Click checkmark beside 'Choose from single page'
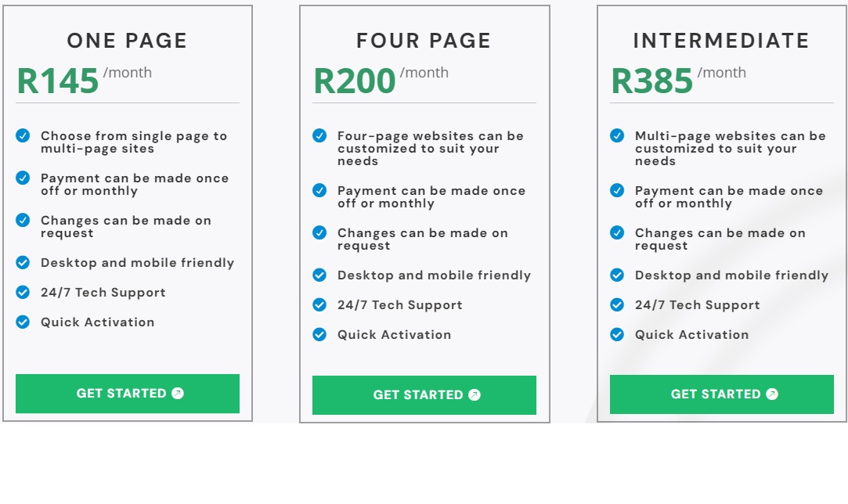Viewport: 848px width, 504px height. 23,135
